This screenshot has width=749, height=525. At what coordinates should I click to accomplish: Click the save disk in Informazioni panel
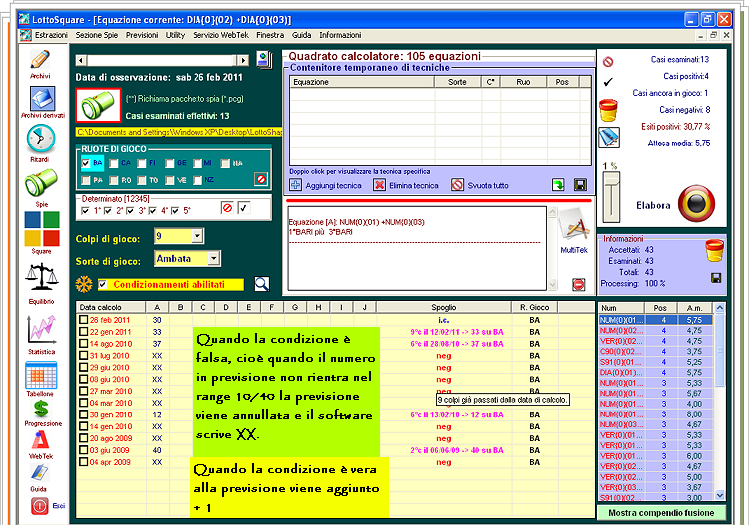coord(716,278)
